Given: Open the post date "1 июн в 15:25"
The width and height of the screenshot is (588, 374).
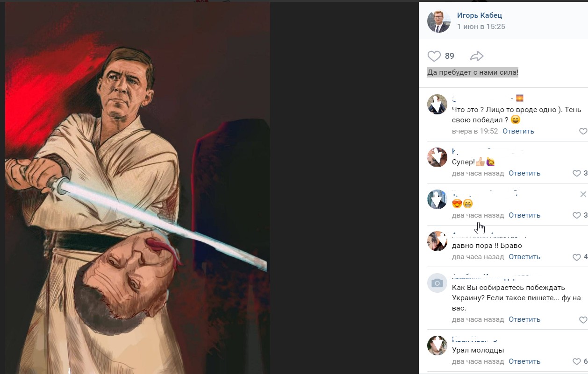Looking at the screenshot, I should [x=481, y=27].
